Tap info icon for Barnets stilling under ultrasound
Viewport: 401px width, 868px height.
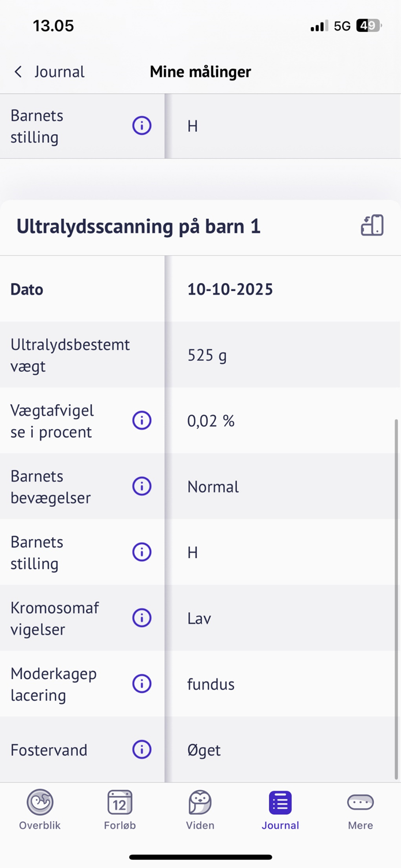coord(142,552)
